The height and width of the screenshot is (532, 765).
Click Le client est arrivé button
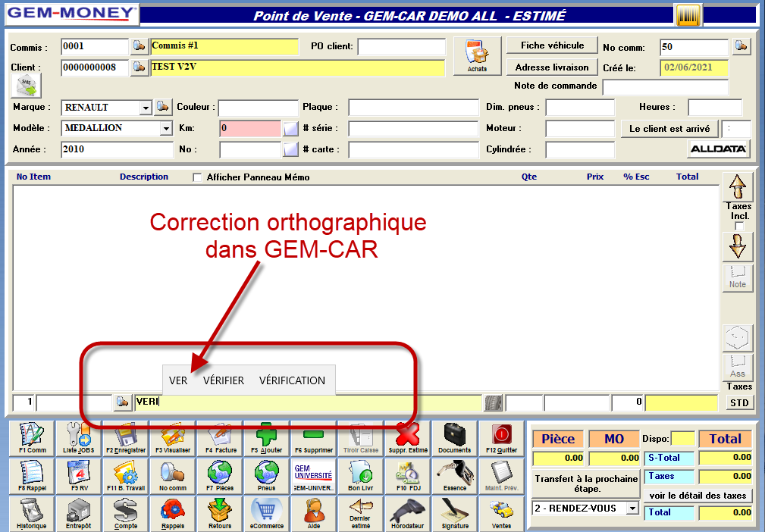[669, 129]
